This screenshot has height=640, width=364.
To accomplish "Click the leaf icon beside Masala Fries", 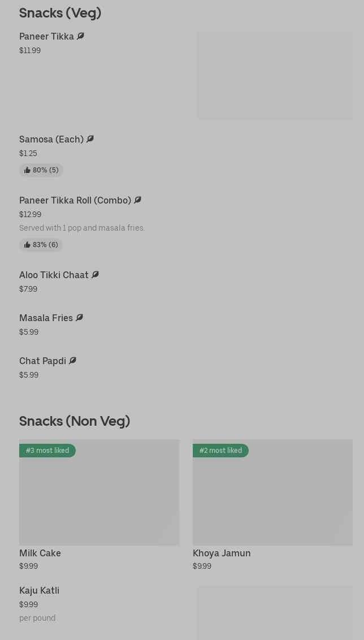I will 79,318.
